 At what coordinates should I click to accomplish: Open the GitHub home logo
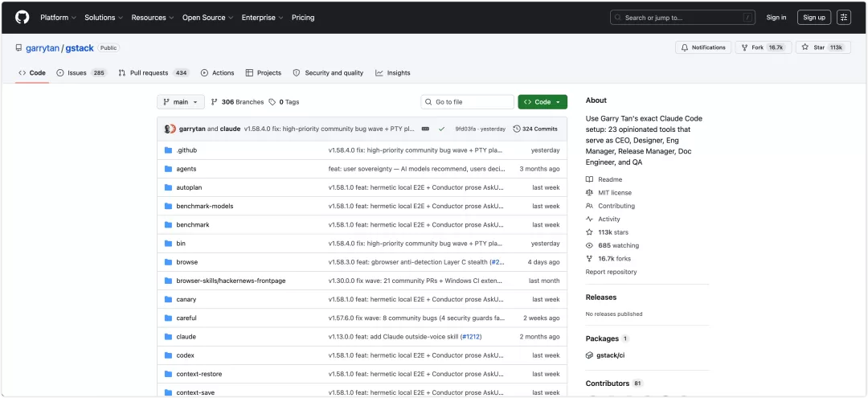click(x=23, y=18)
